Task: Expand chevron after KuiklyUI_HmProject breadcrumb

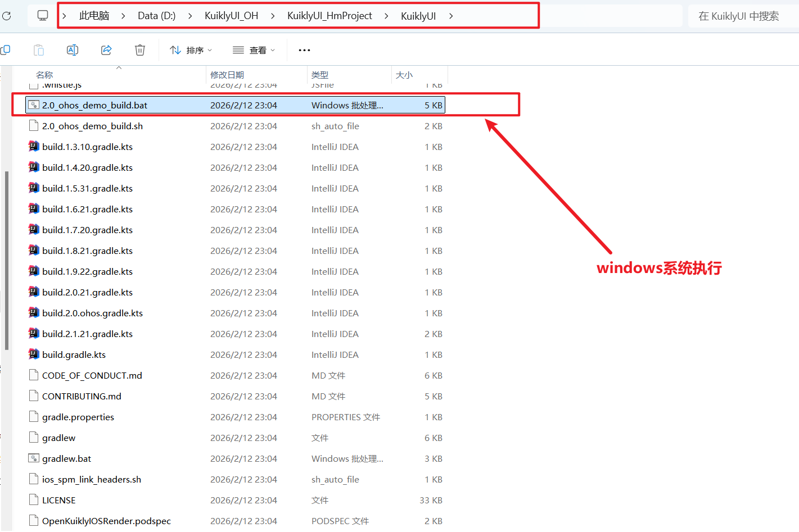Action: pyautogui.click(x=386, y=16)
